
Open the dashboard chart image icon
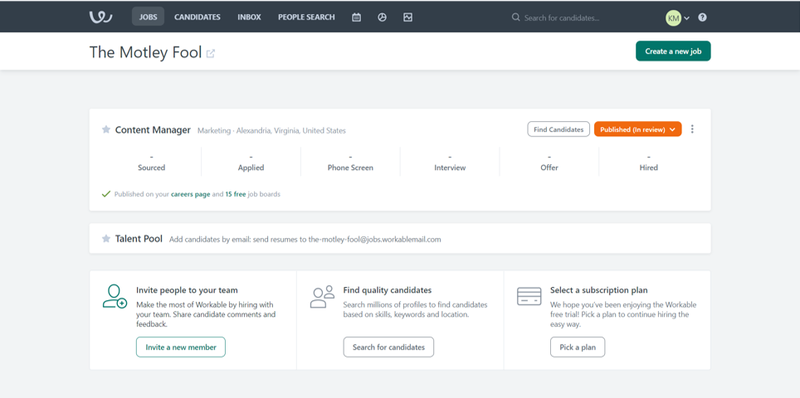pyautogui.click(x=408, y=17)
